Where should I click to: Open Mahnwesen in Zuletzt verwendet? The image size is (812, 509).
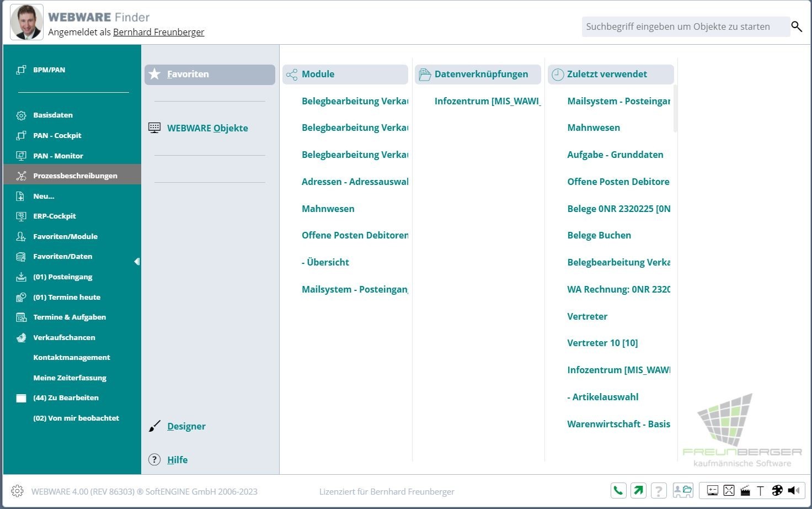coord(594,128)
